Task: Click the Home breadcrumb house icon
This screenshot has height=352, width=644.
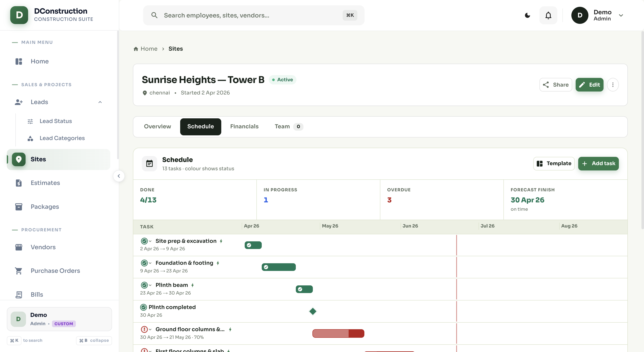Action: click(x=136, y=49)
